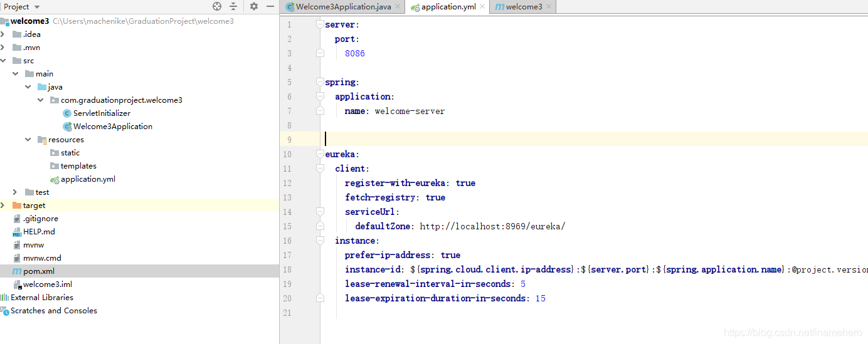This screenshot has width=868, height=344.
Task: Fold the application block on line 6
Action: tap(320, 96)
